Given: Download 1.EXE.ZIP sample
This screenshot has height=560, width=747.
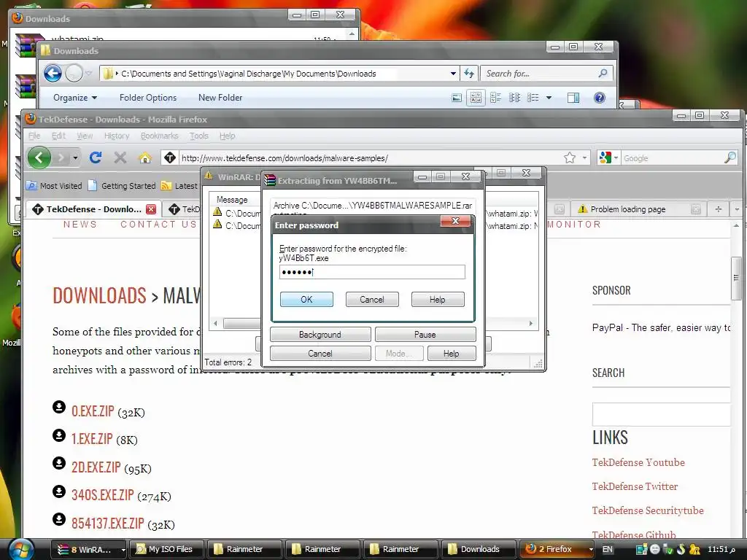Looking at the screenshot, I should pyautogui.click(x=92, y=438).
